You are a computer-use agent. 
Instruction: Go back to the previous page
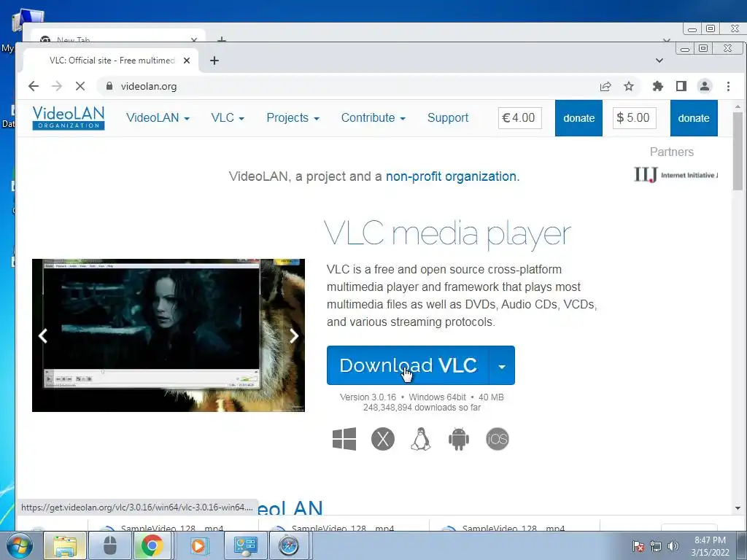[x=34, y=86]
